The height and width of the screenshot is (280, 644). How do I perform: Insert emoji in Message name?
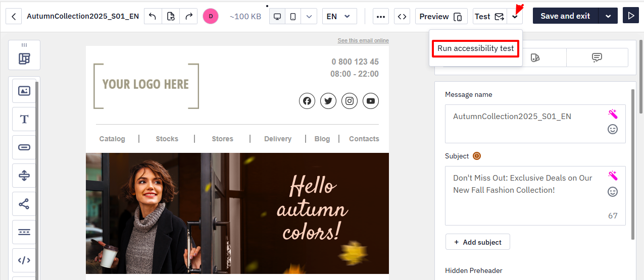point(613,130)
